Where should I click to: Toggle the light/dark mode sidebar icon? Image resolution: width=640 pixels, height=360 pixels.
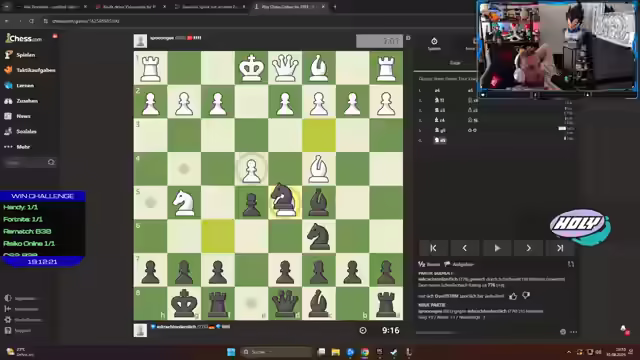coord(8,298)
